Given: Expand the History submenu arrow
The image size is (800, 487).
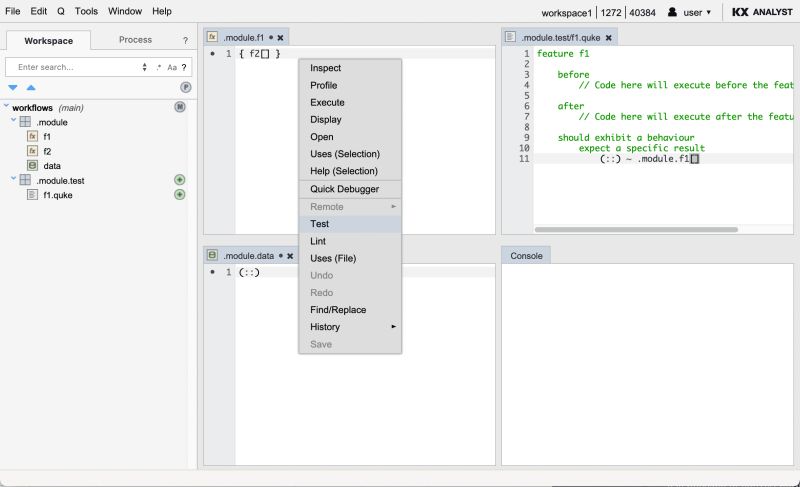Looking at the screenshot, I should coord(393,326).
